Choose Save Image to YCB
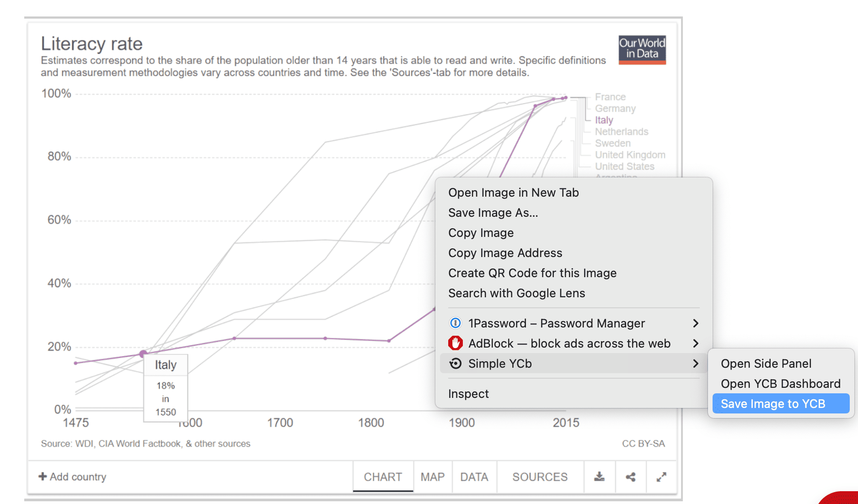 point(773,404)
